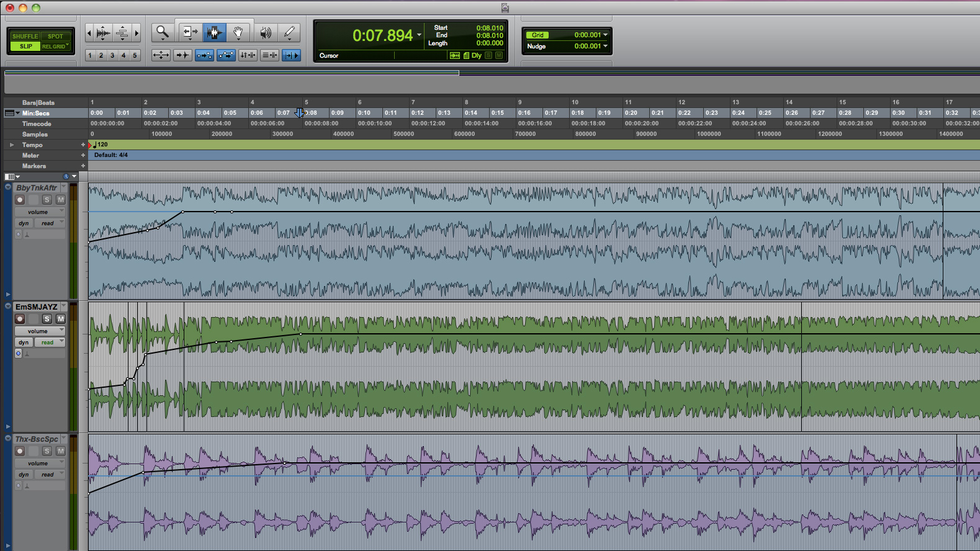Viewport: 980px width, 551px height.
Task: Solo the BbyTnkAftr track
Action: tap(47, 200)
